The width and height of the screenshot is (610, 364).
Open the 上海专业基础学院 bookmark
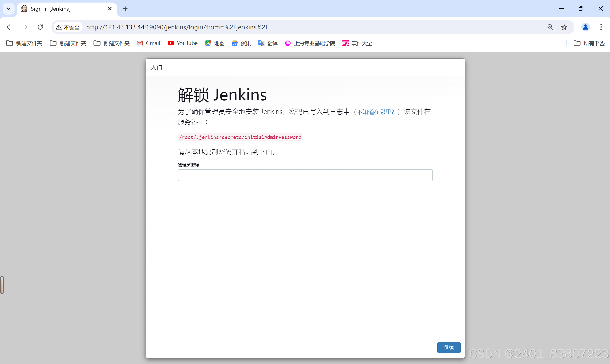click(310, 43)
